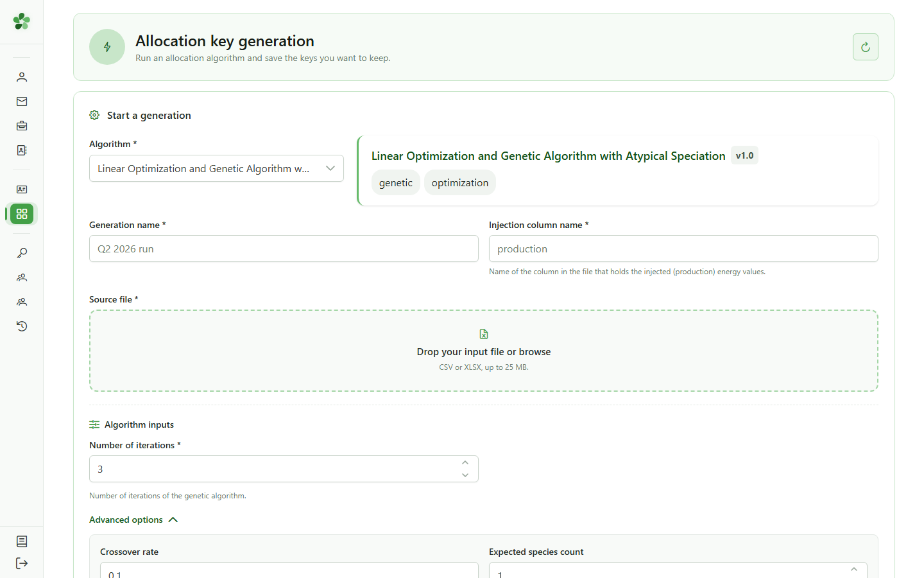
Task: Select the active grid dashboard sidebar icon
Action: 22,214
